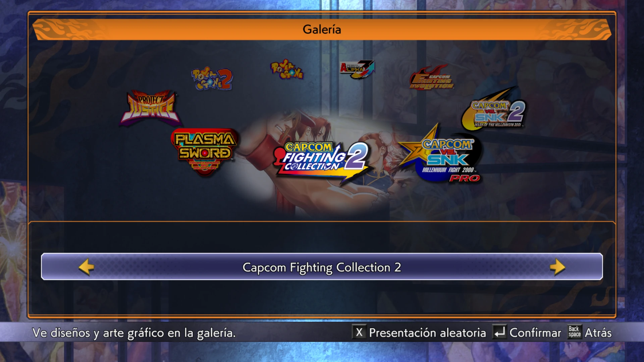Click the right yellow arrow selector
Viewport: 644px width, 362px height.
[557, 267]
